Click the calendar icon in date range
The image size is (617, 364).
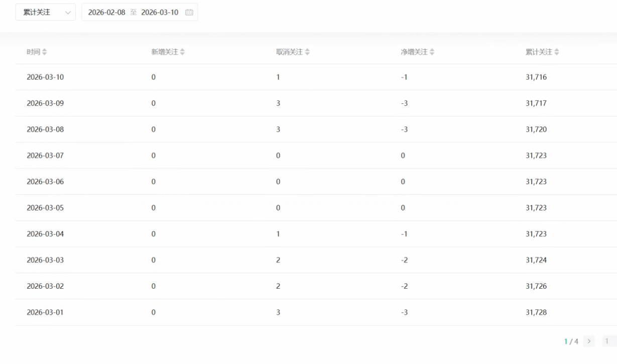(x=189, y=13)
